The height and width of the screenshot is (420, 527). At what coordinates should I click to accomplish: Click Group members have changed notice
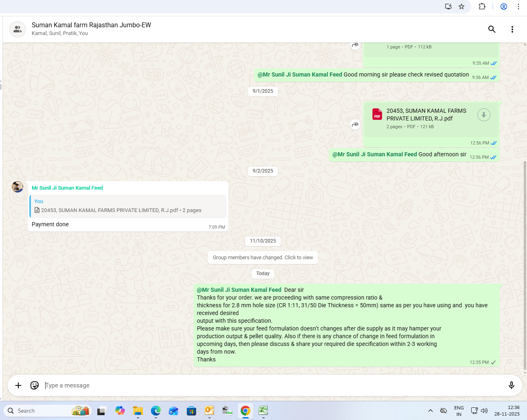[263, 258]
